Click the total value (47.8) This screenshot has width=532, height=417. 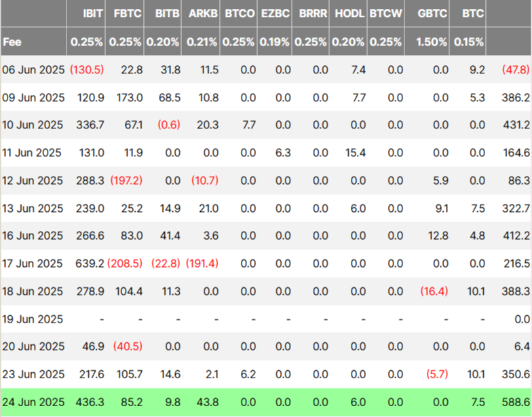point(516,70)
